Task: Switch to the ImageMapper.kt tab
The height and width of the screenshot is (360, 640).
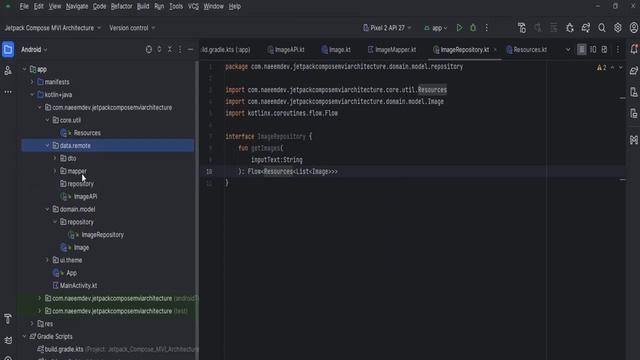Action: click(391, 50)
